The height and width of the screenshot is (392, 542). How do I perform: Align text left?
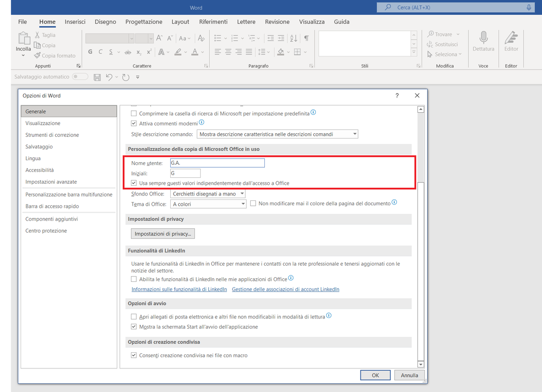coord(217,52)
